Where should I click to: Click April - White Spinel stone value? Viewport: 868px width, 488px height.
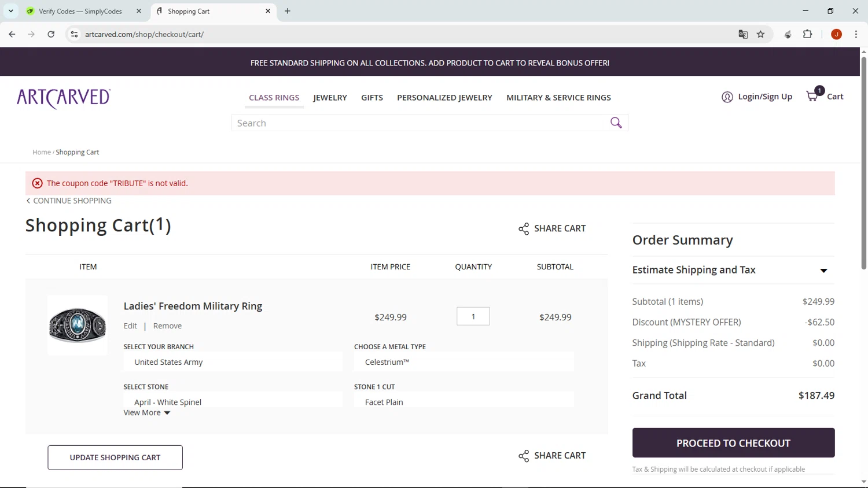168,402
